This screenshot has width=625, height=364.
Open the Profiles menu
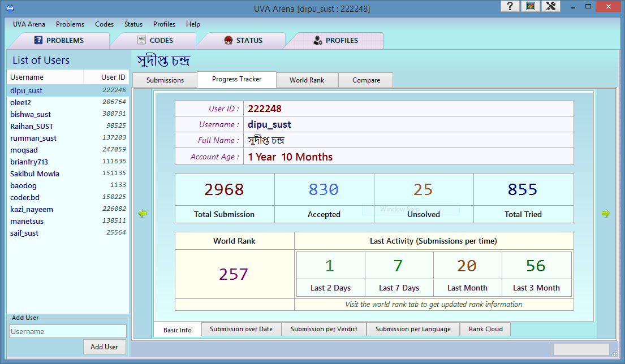pos(164,24)
